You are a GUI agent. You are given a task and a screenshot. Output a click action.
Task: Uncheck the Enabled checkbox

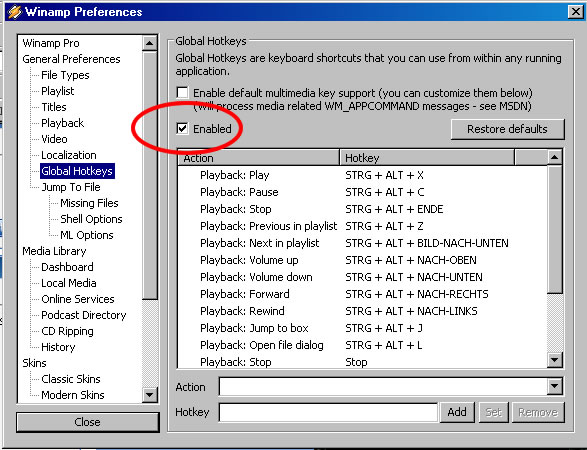(x=182, y=129)
